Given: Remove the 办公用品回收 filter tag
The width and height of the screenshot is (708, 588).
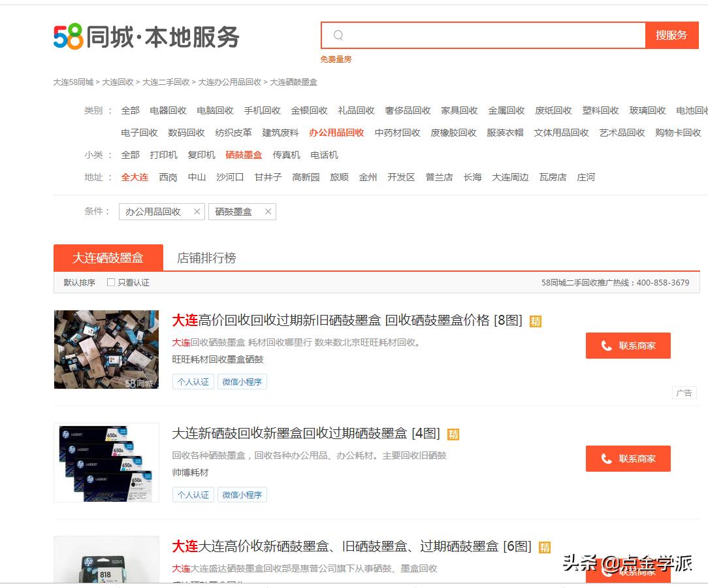Looking at the screenshot, I should (x=197, y=212).
